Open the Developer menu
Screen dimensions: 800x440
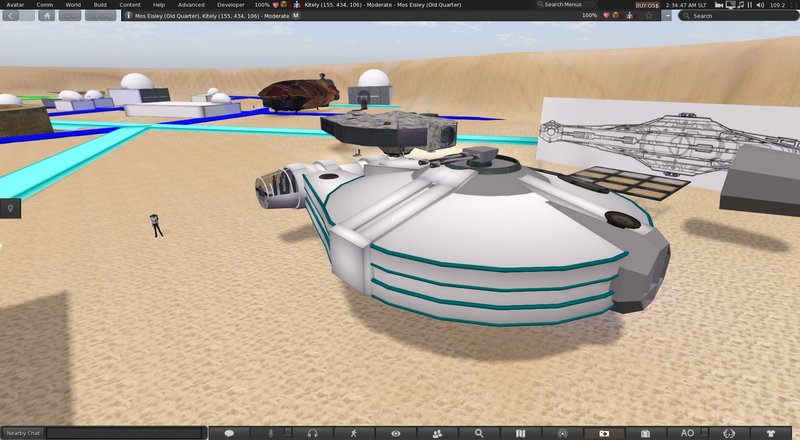click(231, 5)
